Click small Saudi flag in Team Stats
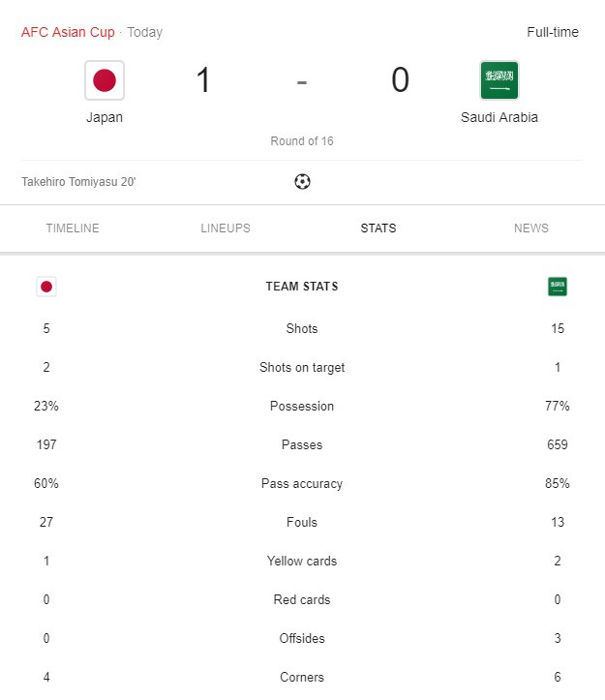 pos(558,287)
